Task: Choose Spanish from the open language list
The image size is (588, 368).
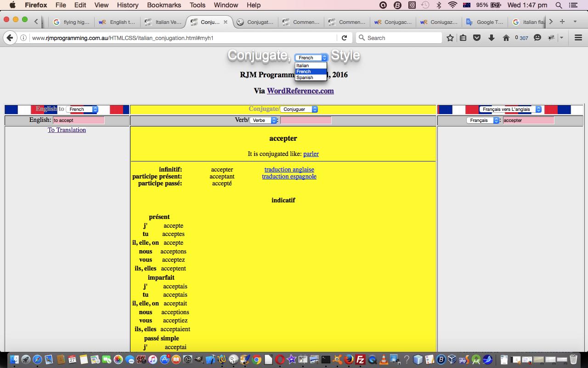Action: coord(305,78)
